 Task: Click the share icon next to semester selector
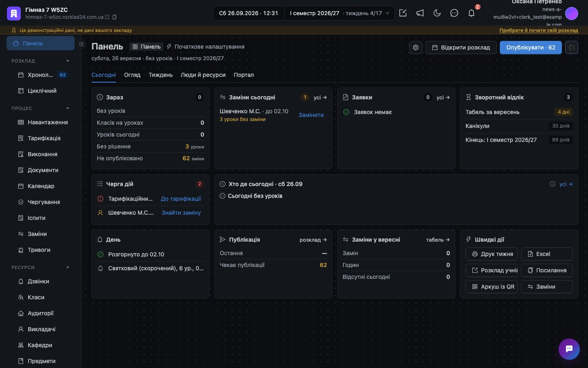[403, 13]
